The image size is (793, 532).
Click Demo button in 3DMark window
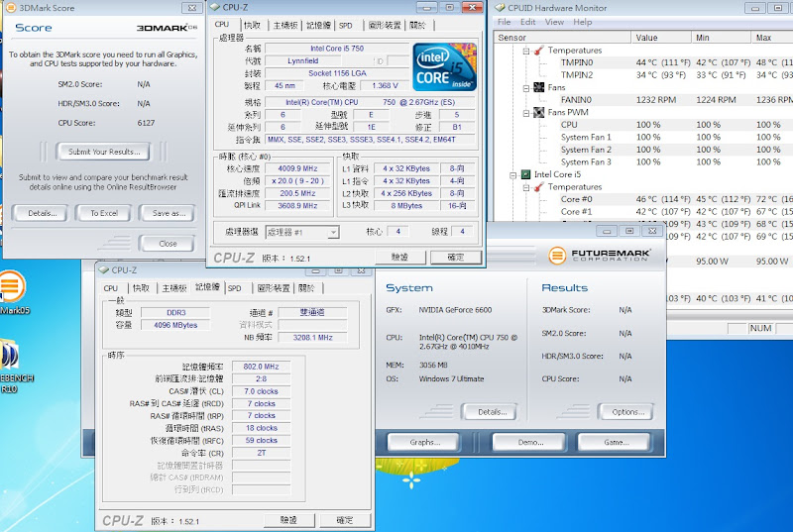(530, 442)
